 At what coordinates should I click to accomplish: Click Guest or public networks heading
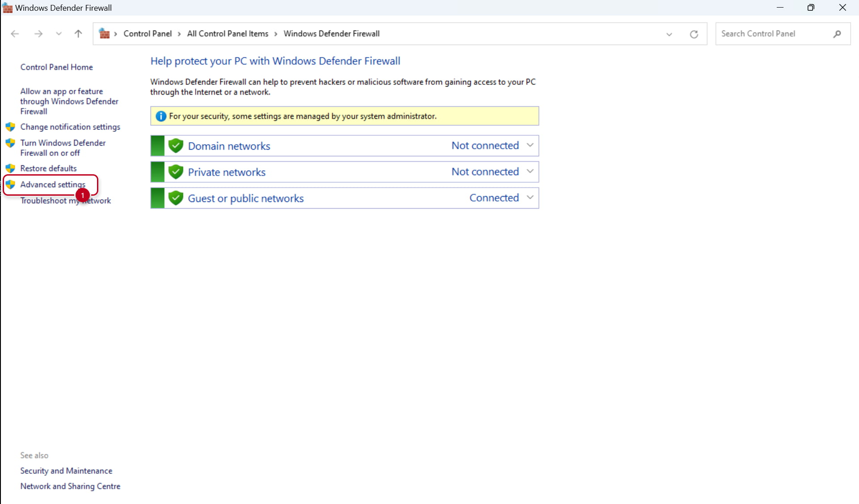246,198
